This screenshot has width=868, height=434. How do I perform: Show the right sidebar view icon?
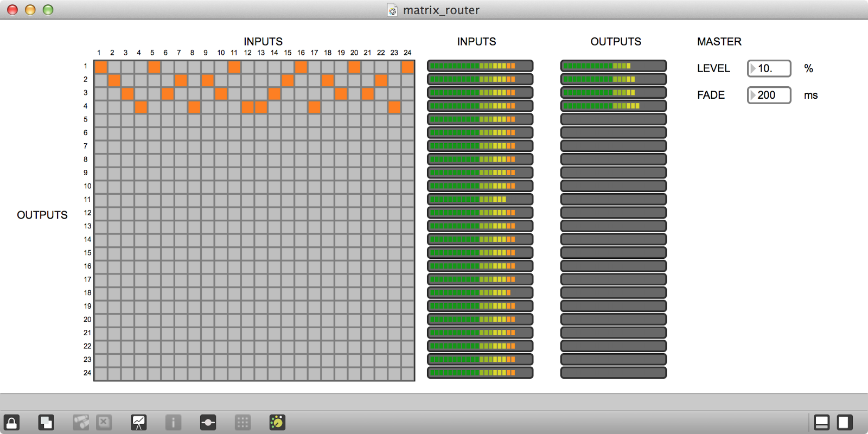(x=845, y=422)
